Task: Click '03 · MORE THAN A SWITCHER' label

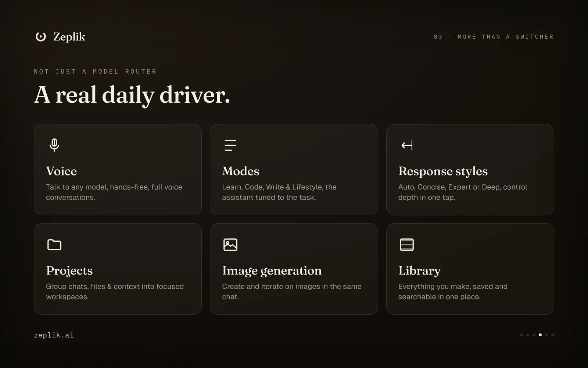Action: tap(494, 37)
